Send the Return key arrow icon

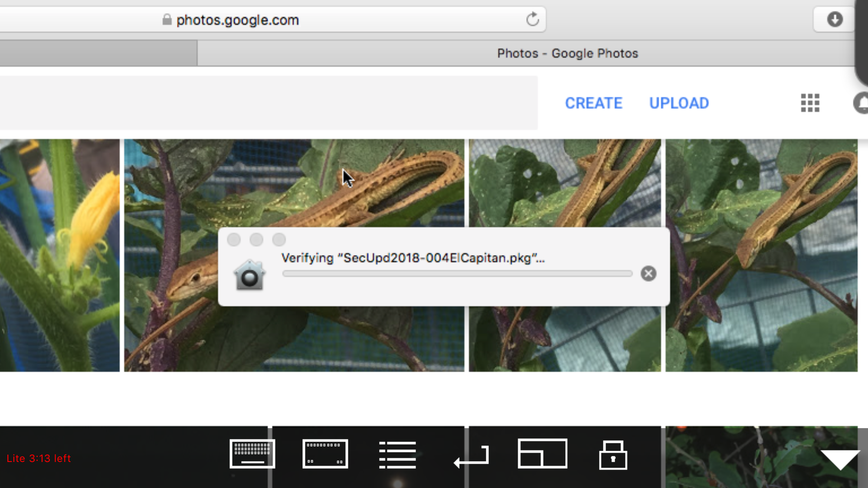(472, 457)
